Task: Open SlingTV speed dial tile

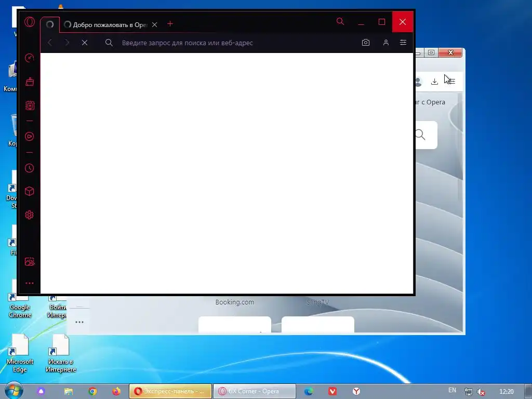Action: [x=317, y=302]
